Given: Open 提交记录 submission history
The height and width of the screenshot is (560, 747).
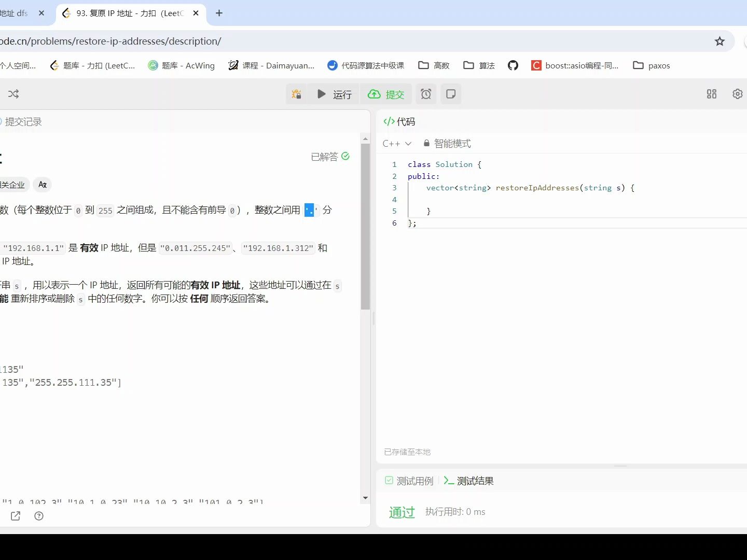Looking at the screenshot, I should point(23,121).
